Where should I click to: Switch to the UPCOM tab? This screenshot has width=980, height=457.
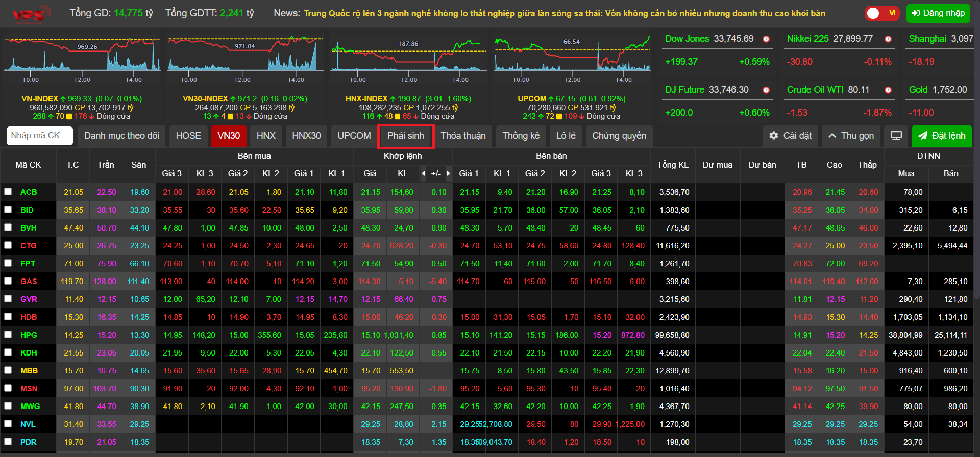pyautogui.click(x=354, y=136)
